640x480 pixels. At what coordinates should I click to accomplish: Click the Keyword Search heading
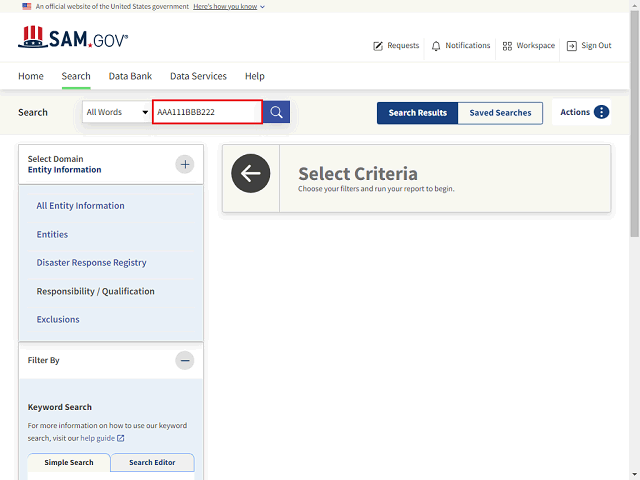[60, 407]
